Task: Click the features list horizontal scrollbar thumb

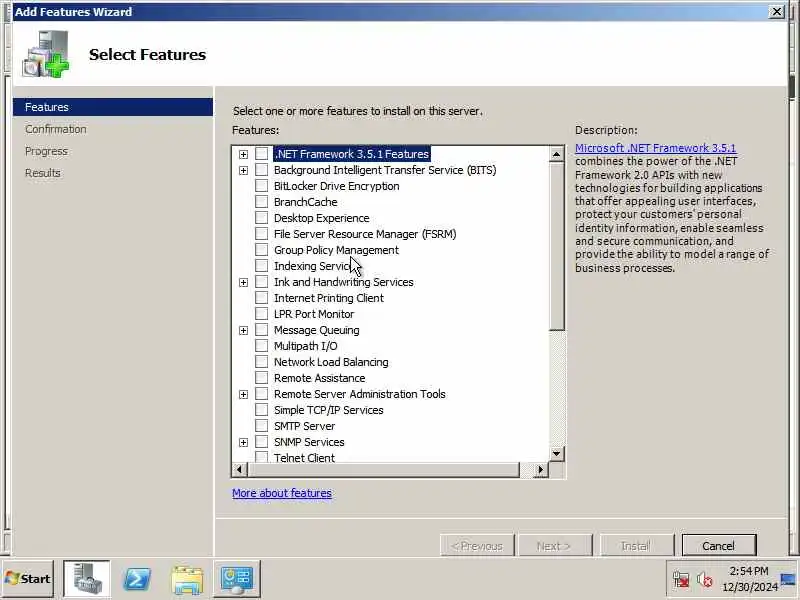Action: (x=383, y=469)
